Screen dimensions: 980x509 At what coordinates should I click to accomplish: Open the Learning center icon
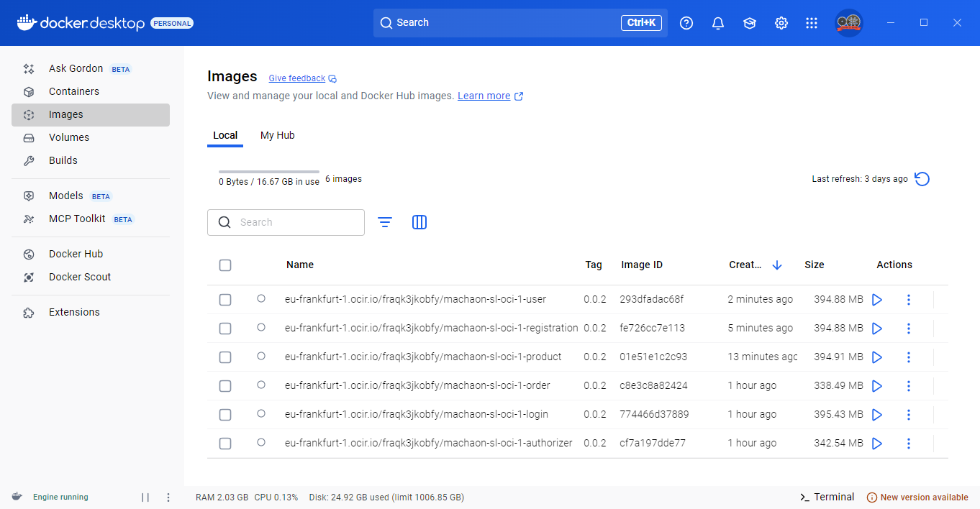click(749, 23)
